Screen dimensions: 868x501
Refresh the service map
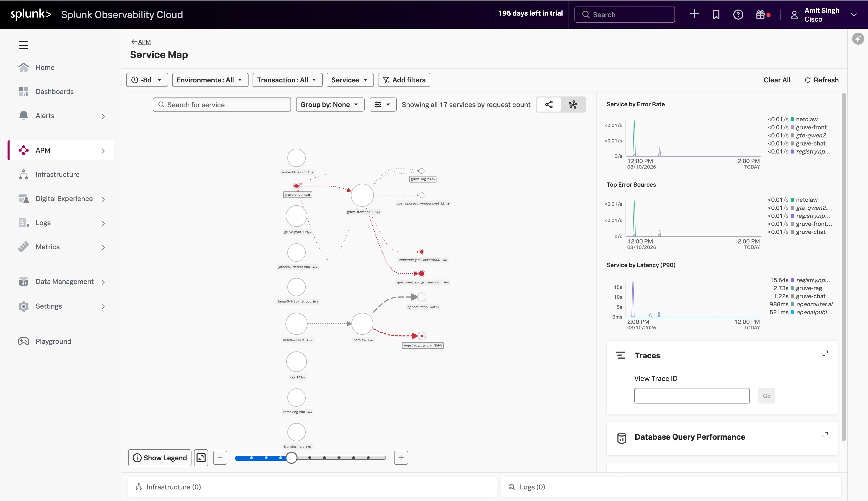tap(821, 80)
